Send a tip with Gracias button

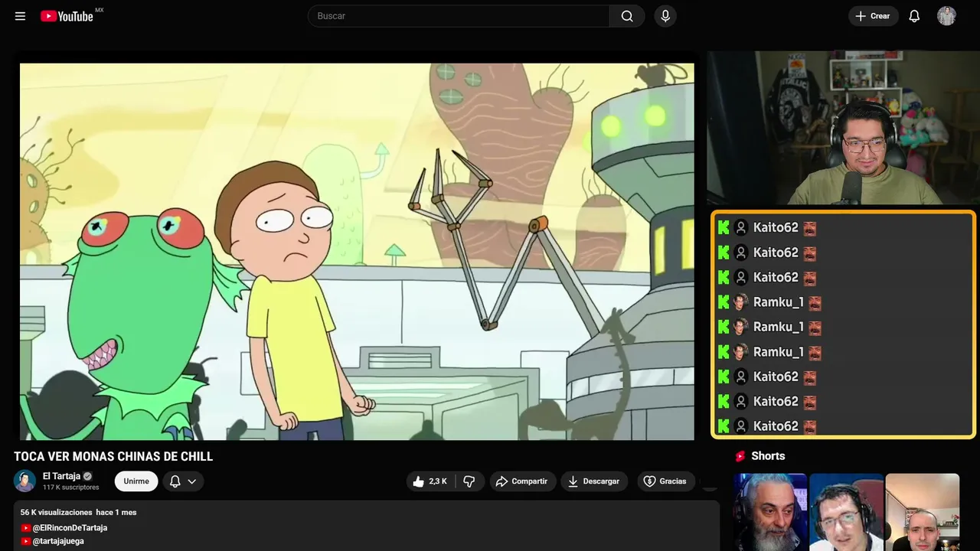665,481
